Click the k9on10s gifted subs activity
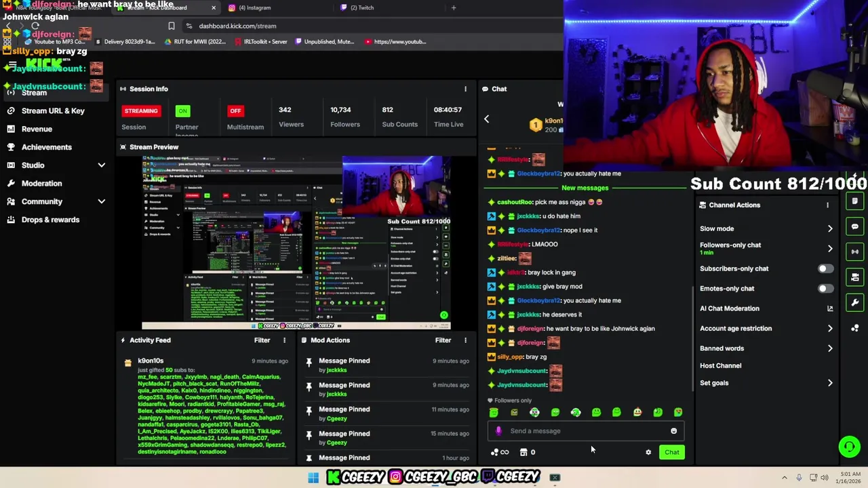868x488 pixels. pyautogui.click(x=205, y=405)
